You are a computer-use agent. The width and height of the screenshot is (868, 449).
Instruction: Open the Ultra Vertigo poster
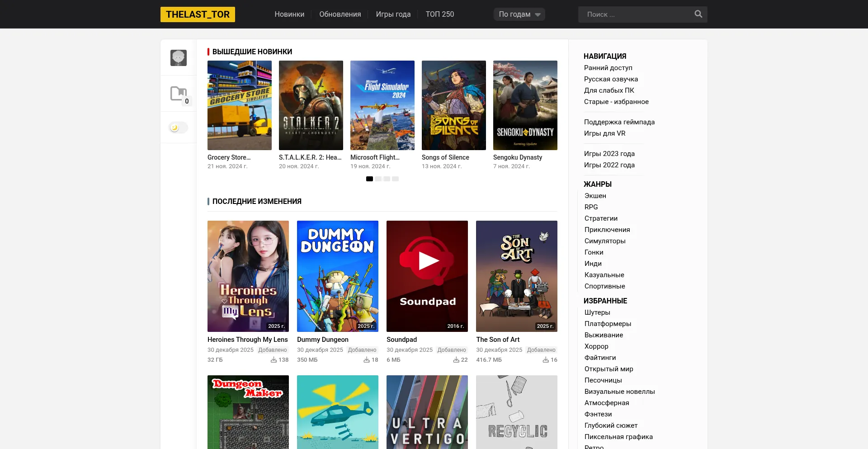click(x=427, y=412)
